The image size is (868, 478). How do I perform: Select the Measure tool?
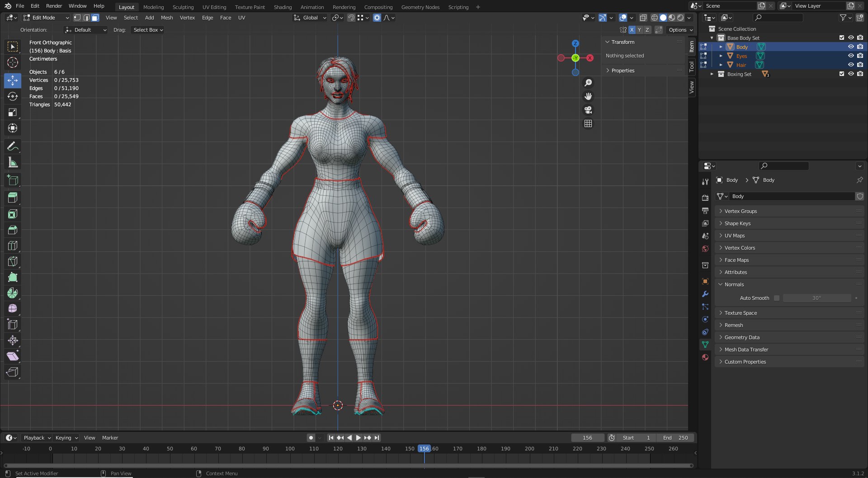[x=13, y=162]
